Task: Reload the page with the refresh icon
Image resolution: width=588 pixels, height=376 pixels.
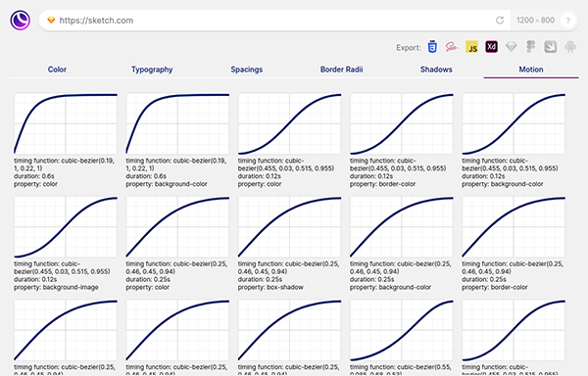Action: 500,21
